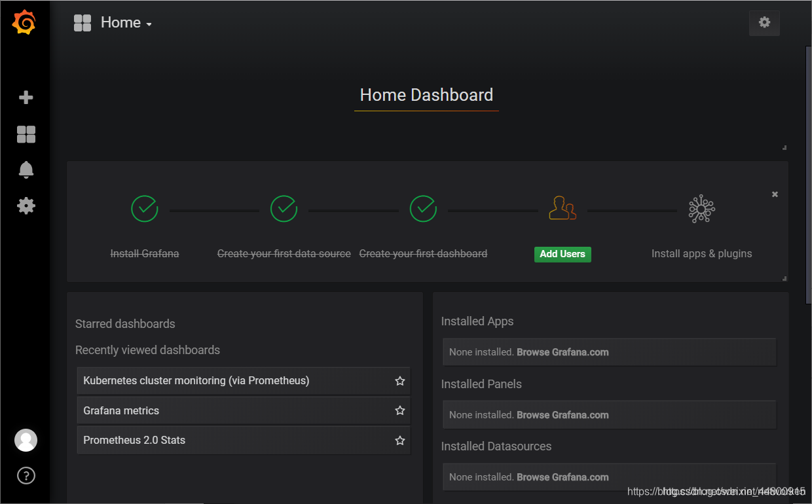Open Kubernetes cluster monitoring (via Prometheus)
The width and height of the screenshot is (812, 504).
click(244, 381)
